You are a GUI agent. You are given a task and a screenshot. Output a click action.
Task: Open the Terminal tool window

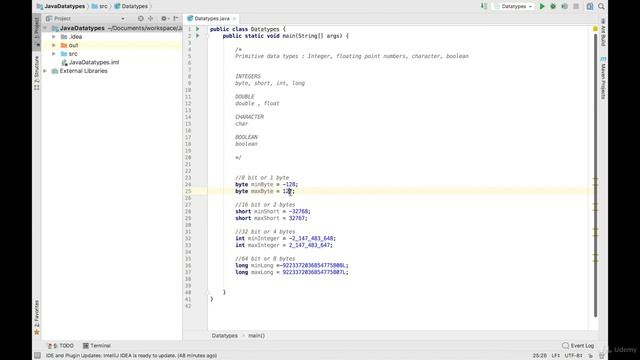pyautogui.click(x=97, y=346)
